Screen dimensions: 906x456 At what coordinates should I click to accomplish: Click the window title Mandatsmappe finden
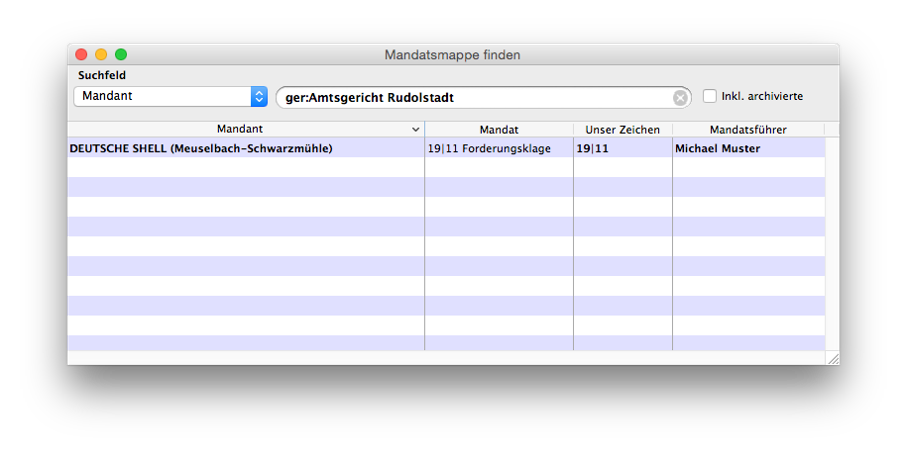click(452, 55)
